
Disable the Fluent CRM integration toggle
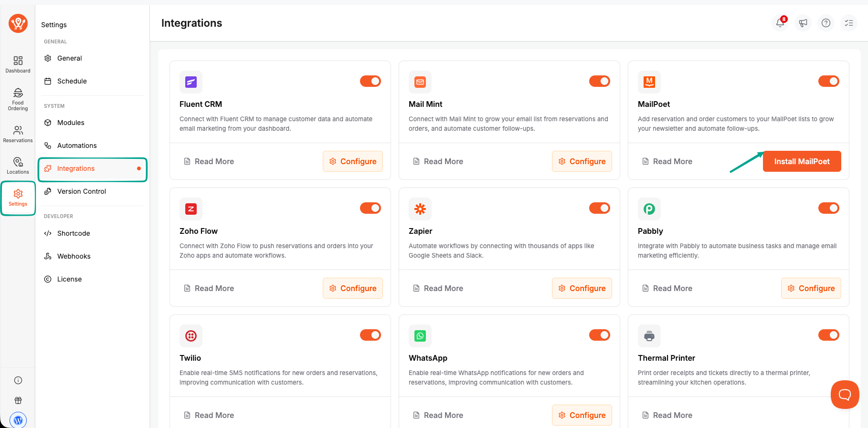point(370,81)
